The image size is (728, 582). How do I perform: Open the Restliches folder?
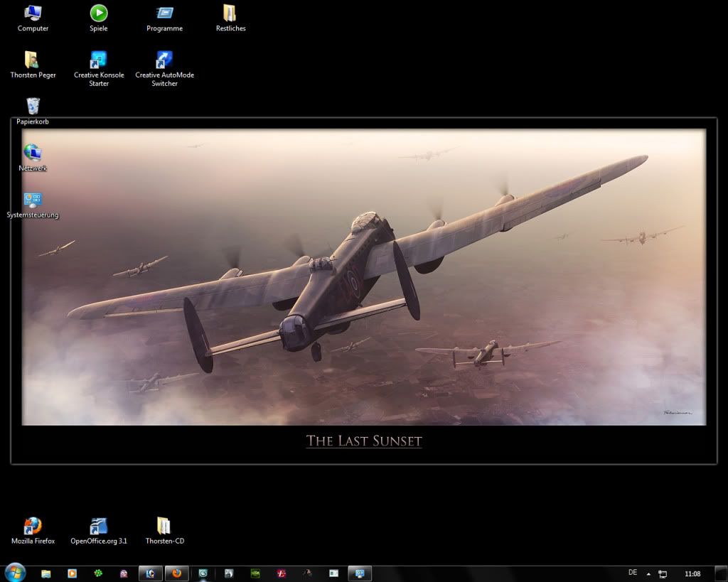[x=230, y=14]
